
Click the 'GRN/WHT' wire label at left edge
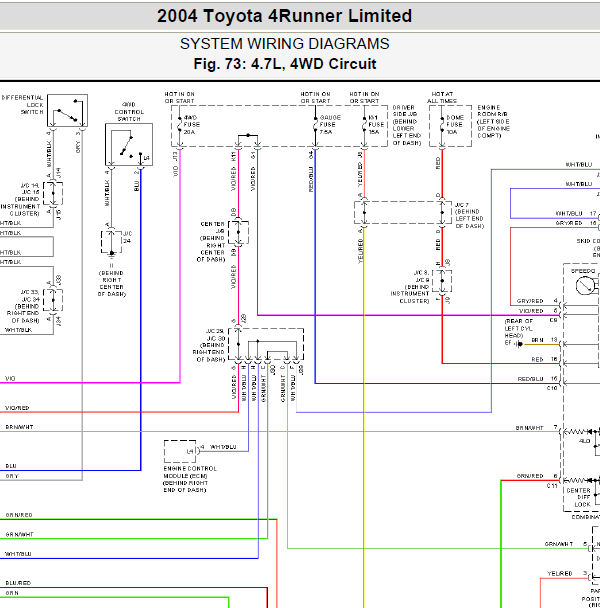pos(19,534)
